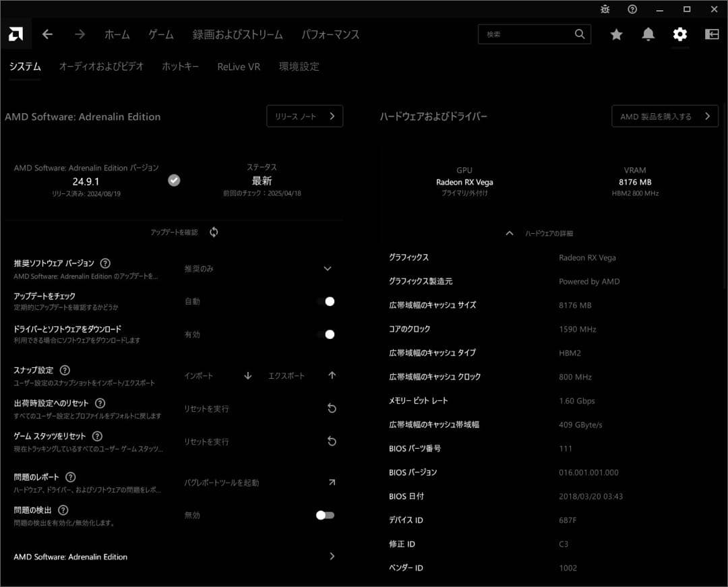Disable the 自動 update check toggle
728x587 pixels.
(x=328, y=301)
